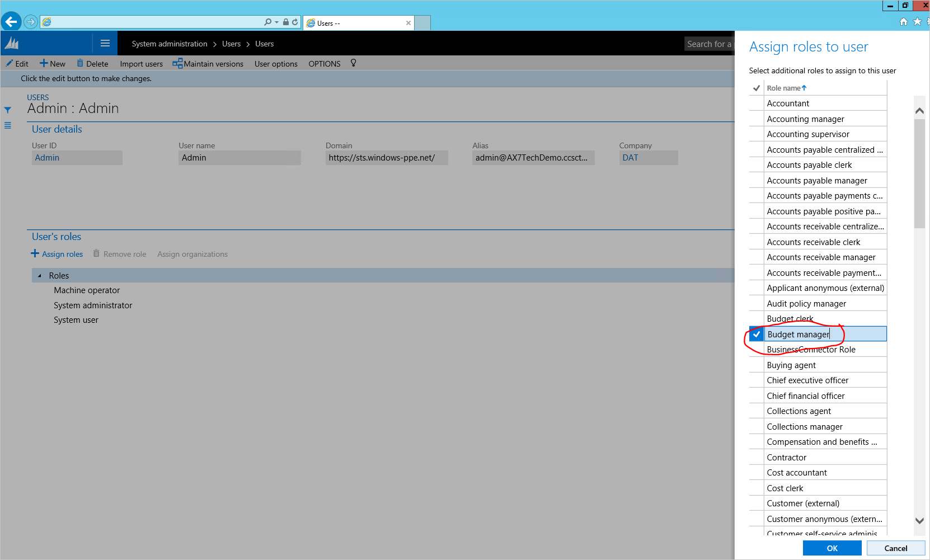Select System user role

tap(76, 320)
